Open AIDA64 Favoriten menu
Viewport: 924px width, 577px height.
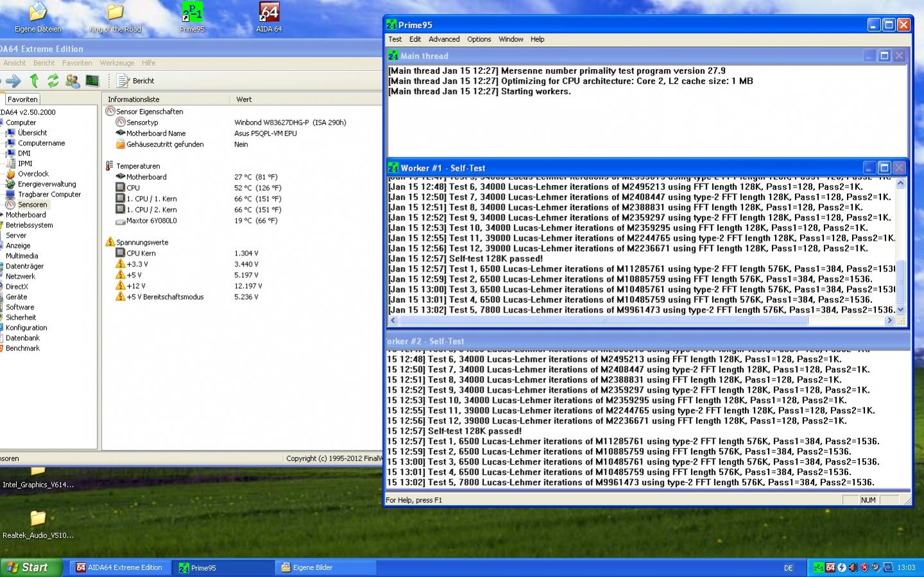pyautogui.click(x=77, y=63)
